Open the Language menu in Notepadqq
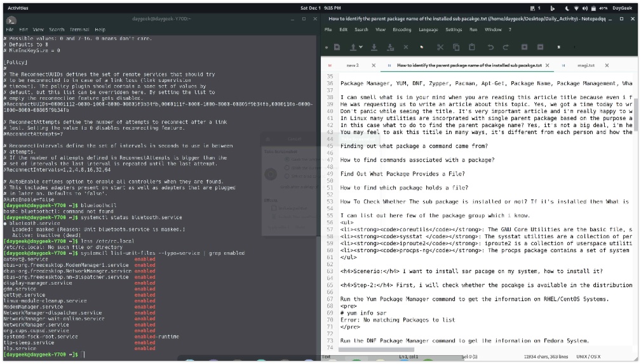 (428, 30)
